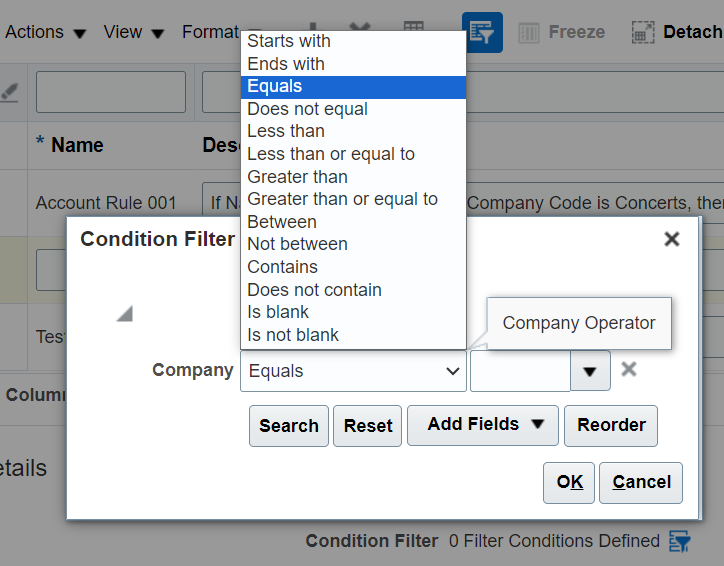The image size is (724, 566).
Task: Click the pencil edit icon at left
Action: [9, 92]
